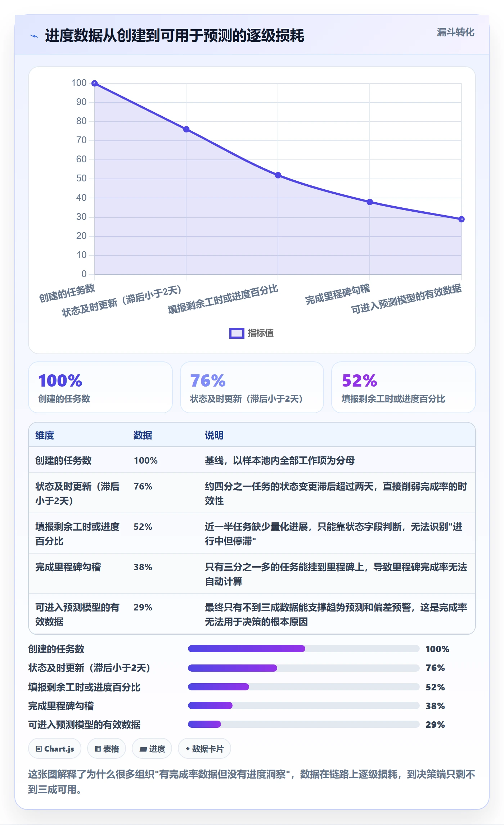Open the 52% 填报剩余工时 data card
This screenshot has height=825, width=504.
click(x=404, y=387)
